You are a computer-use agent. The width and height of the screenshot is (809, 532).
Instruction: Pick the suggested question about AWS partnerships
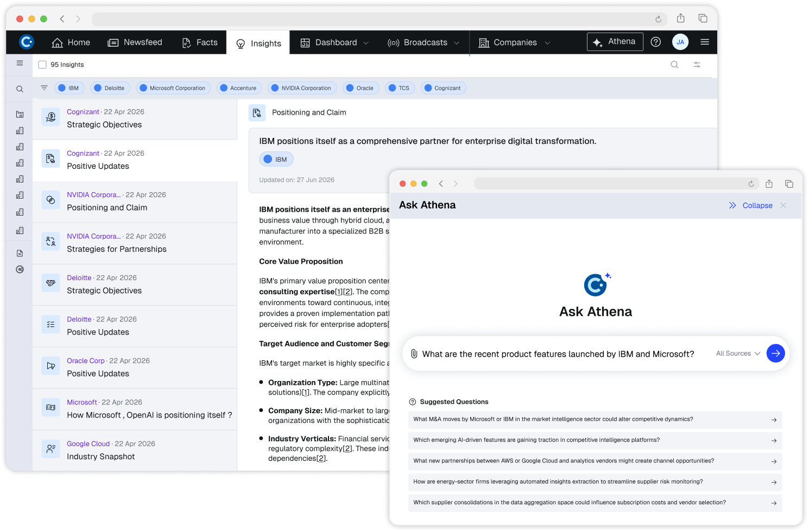pos(595,461)
